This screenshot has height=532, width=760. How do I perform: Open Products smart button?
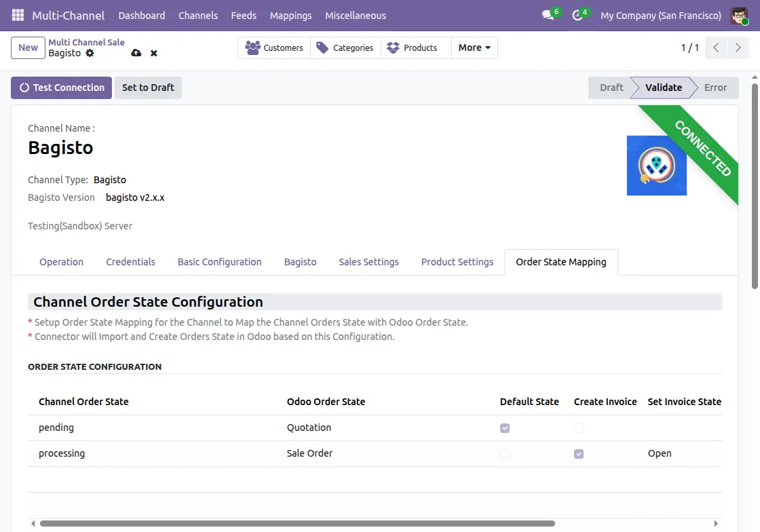pyautogui.click(x=416, y=47)
